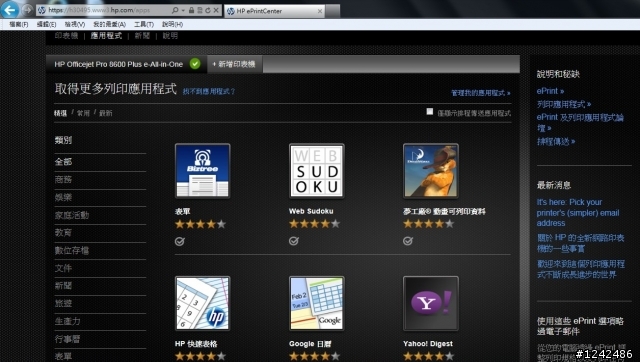Click the browser Forward arrow button
640x362 pixels.
[27, 9]
